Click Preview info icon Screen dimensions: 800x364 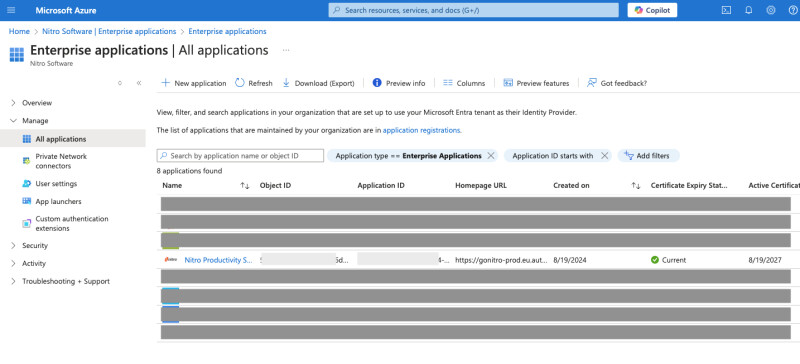(377, 83)
